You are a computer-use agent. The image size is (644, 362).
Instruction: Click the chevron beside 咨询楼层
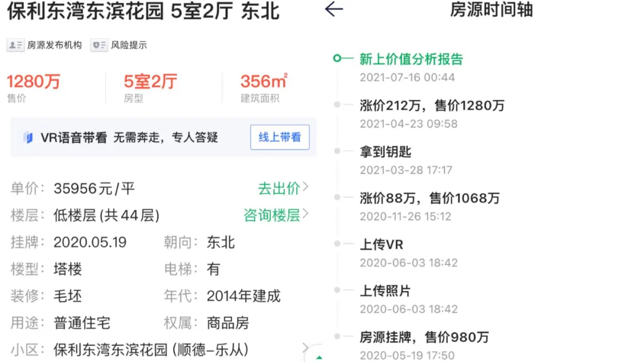pyautogui.click(x=305, y=214)
